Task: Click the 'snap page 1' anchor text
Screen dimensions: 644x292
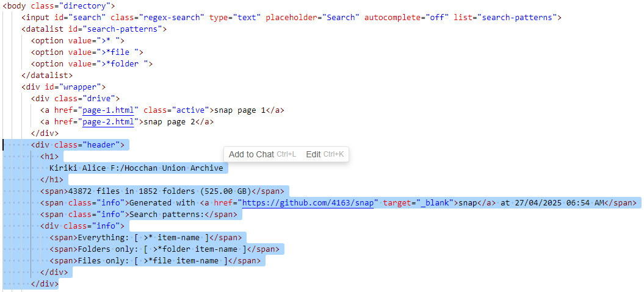Action: point(241,110)
